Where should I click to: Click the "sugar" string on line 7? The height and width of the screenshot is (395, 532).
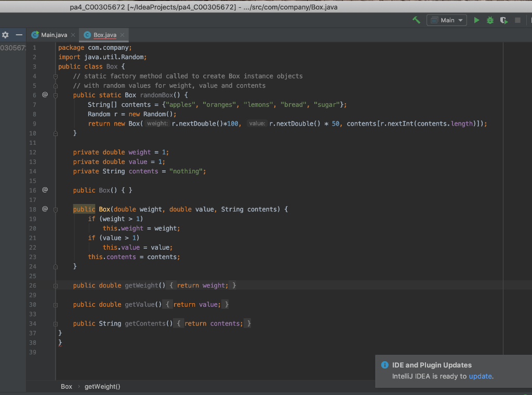click(327, 104)
